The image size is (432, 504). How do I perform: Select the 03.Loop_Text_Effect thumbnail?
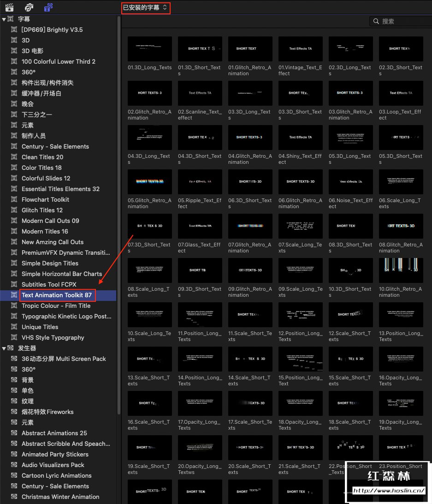coord(401,93)
